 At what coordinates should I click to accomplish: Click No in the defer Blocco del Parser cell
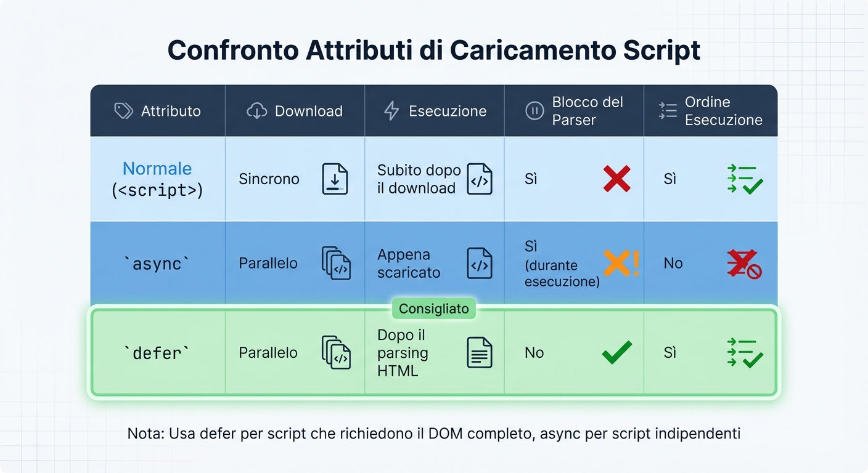point(534,353)
